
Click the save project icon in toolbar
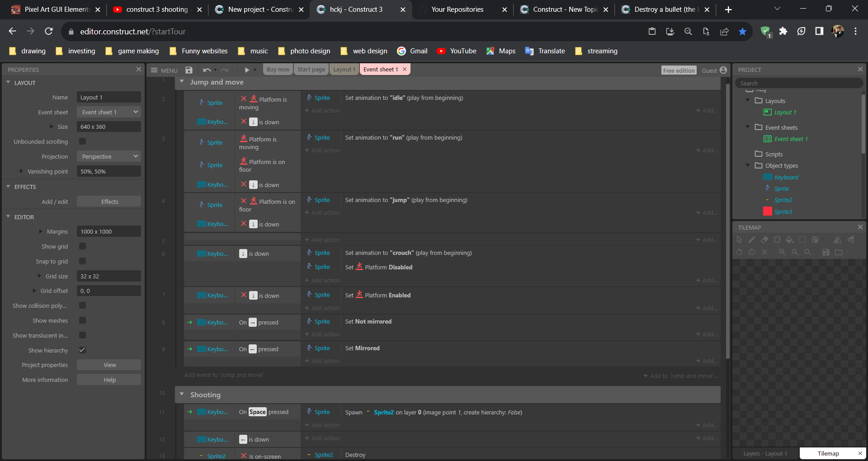[189, 70]
